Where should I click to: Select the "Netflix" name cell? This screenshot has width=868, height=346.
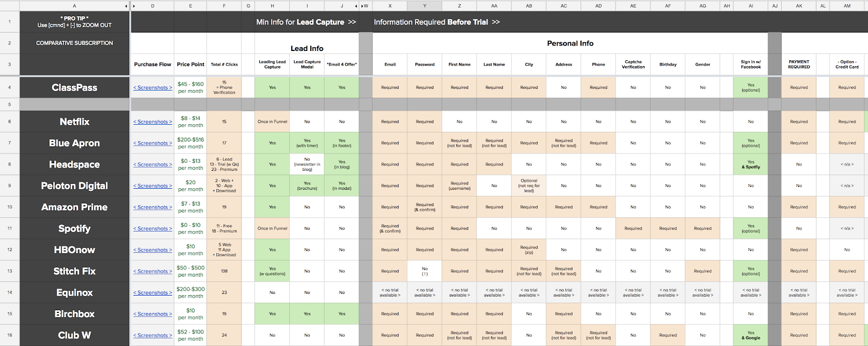coord(74,121)
